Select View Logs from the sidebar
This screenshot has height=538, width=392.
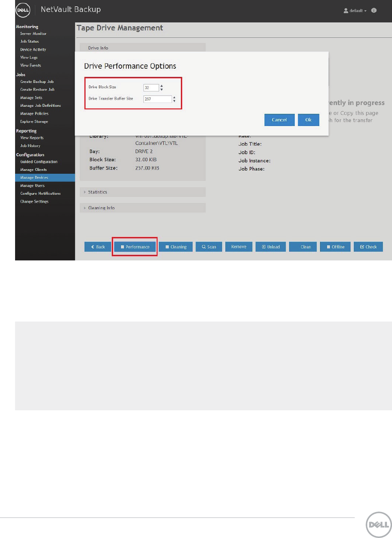[29, 57]
